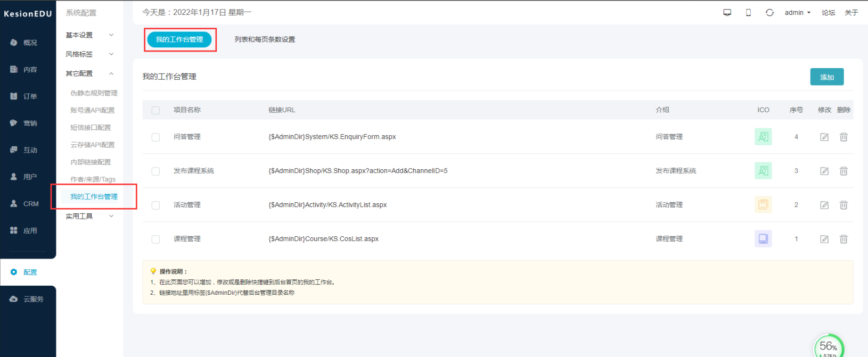868x357 pixels.
Task: Open 作者/来源/Tags in the submenu
Action: pyautogui.click(x=93, y=179)
